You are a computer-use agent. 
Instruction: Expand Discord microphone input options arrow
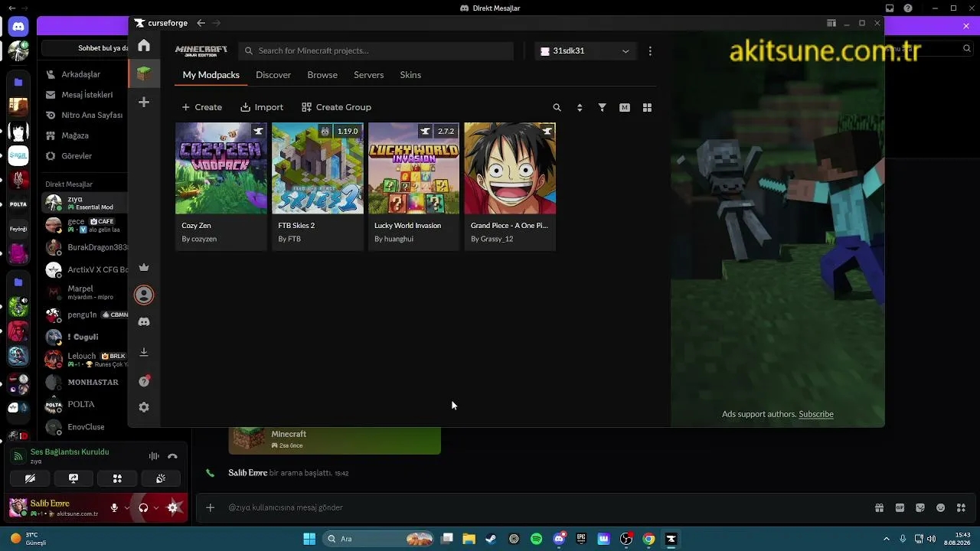pos(127,507)
